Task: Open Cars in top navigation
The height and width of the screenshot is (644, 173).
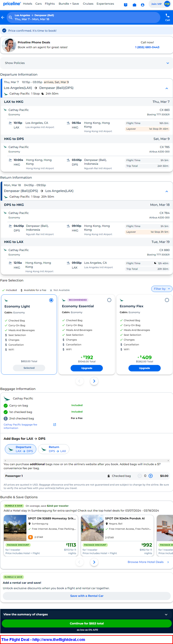Action: [38, 4]
